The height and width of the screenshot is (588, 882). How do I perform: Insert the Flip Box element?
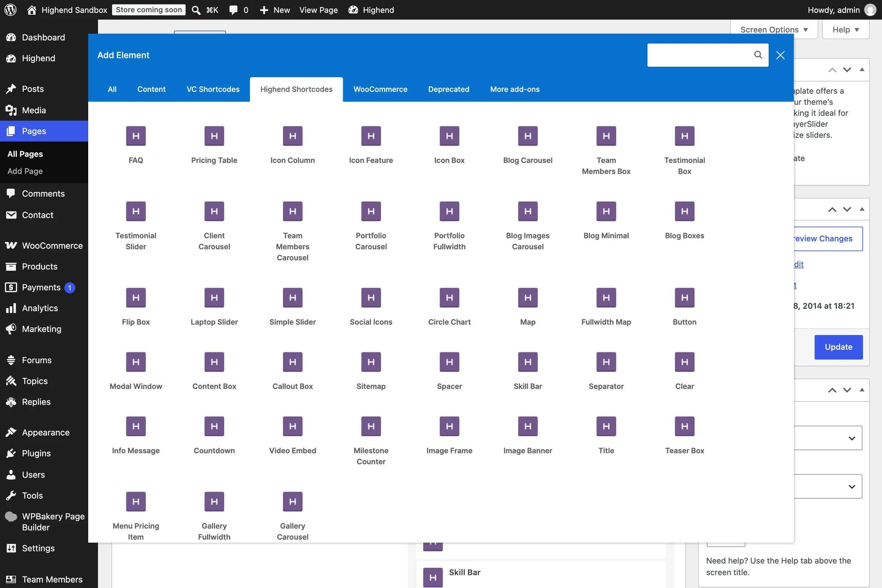point(136,307)
